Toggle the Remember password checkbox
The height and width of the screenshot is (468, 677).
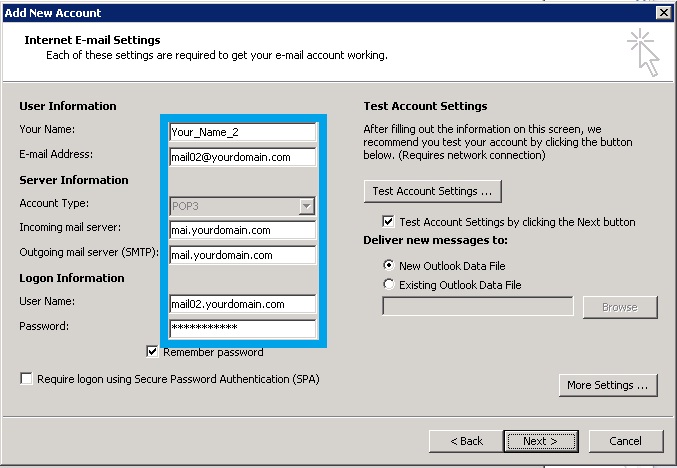(152, 351)
